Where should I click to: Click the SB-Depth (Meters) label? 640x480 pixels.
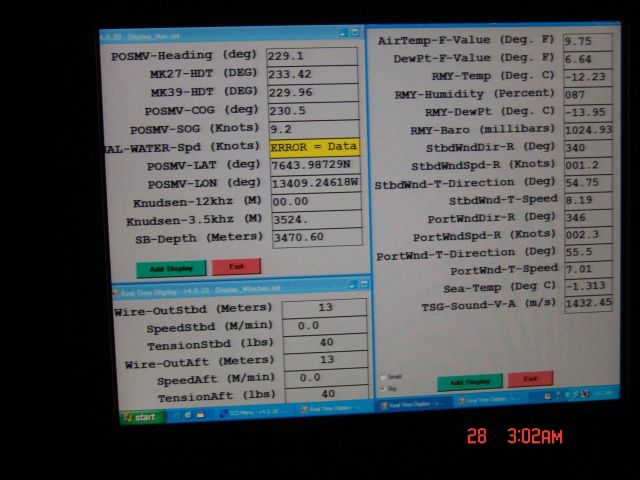(x=199, y=238)
